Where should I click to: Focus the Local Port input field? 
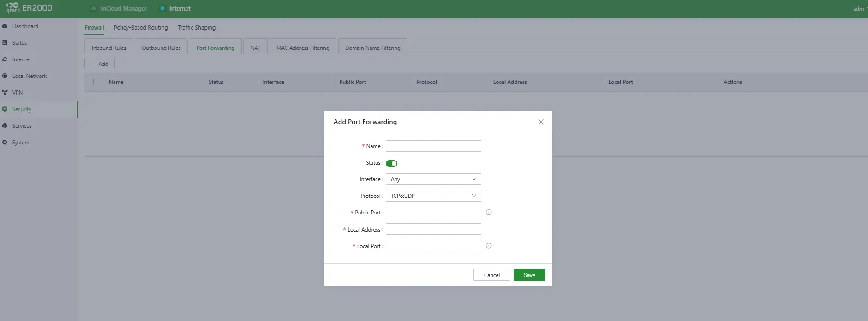point(433,246)
